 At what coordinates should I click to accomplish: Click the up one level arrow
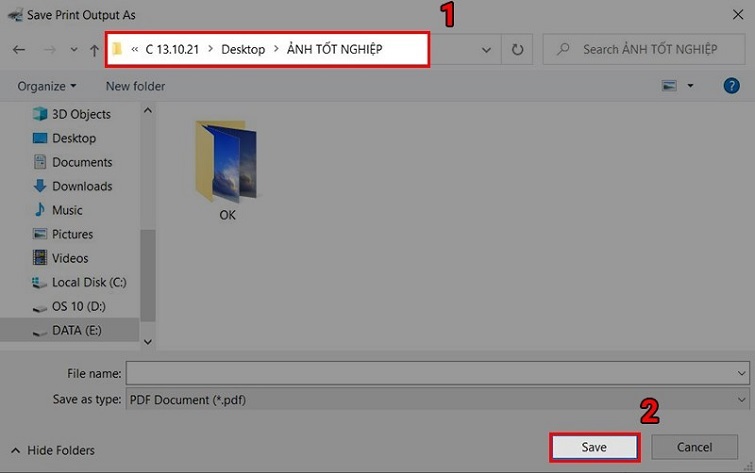94,49
